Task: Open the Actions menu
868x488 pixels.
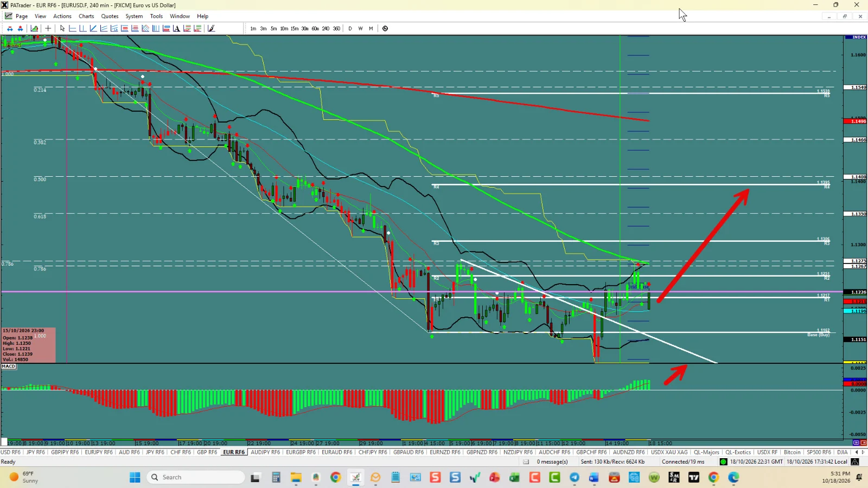Action: [x=62, y=16]
